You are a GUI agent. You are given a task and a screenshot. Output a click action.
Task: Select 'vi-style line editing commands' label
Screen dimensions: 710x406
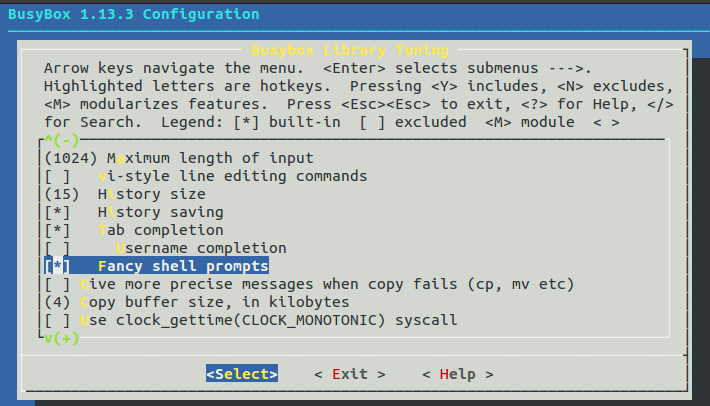[x=233, y=176]
